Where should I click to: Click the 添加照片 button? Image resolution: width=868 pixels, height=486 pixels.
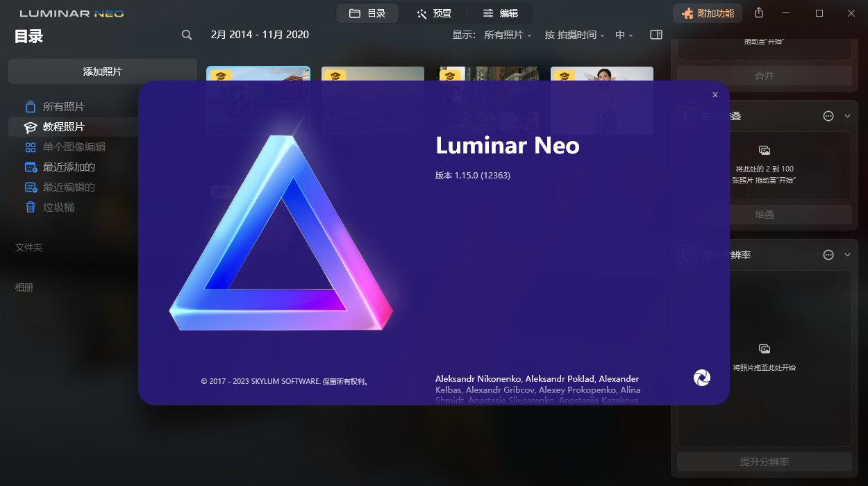point(102,72)
